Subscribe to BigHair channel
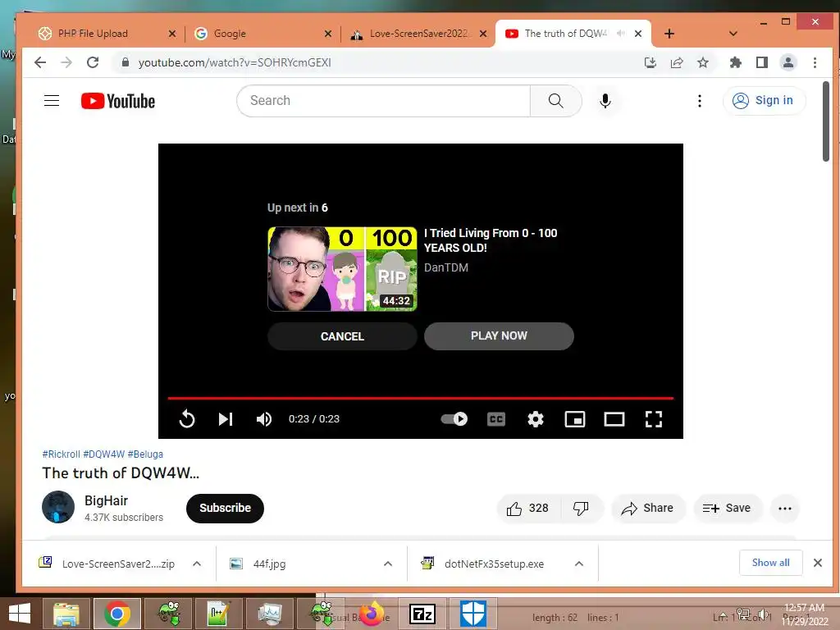This screenshot has height=630, width=840. pyautogui.click(x=225, y=508)
